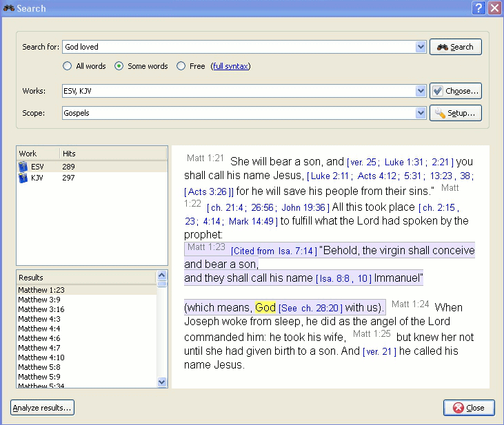Image resolution: width=504 pixels, height=425 pixels.
Task: Click the binoculars Search button
Action: (x=455, y=47)
